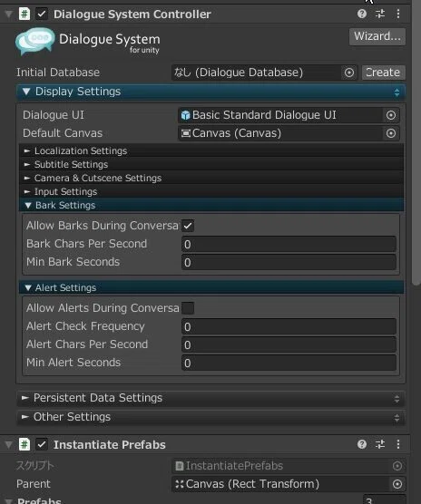Disable the Dialogue System Controller component
This screenshot has width=421, height=504.
42,14
